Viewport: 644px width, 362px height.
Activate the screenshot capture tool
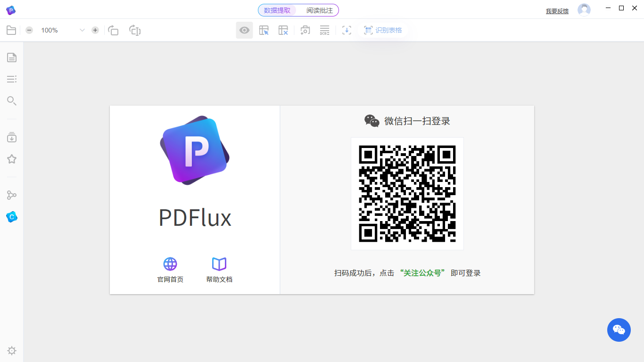pyautogui.click(x=305, y=30)
